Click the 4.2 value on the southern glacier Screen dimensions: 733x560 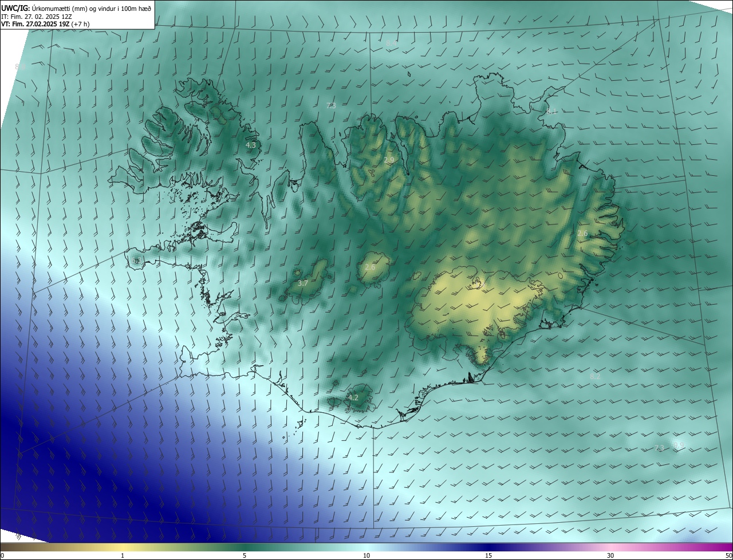click(353, 397)
